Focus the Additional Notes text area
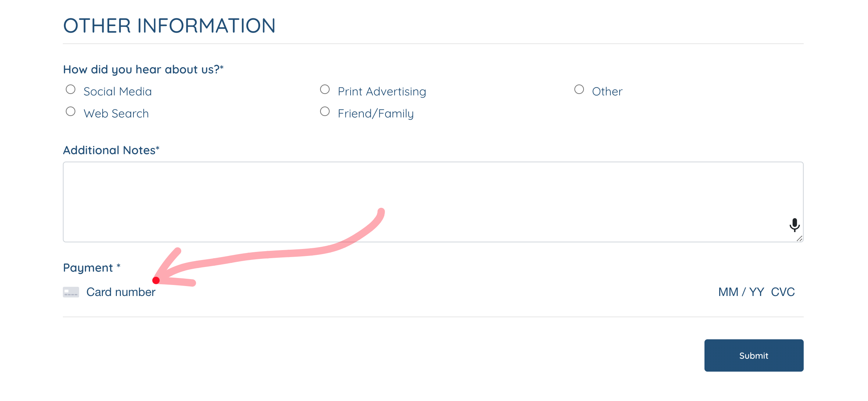 tap(433, 202)
